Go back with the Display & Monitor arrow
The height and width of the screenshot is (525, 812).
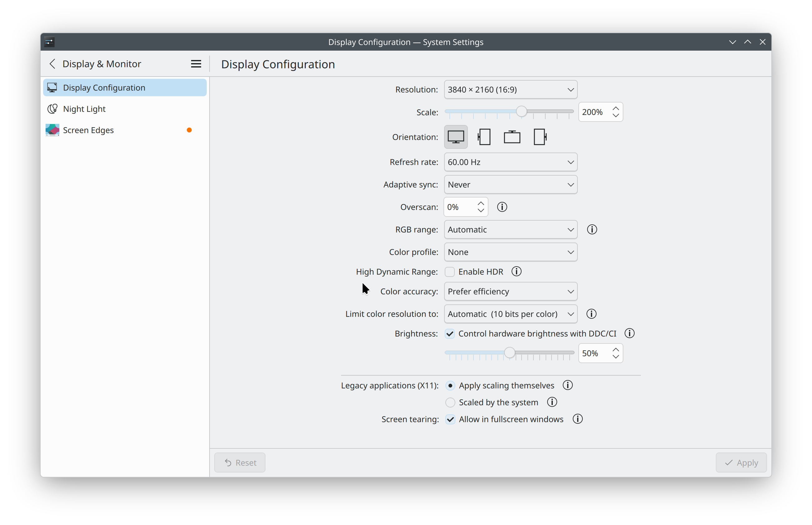(52, 64)
